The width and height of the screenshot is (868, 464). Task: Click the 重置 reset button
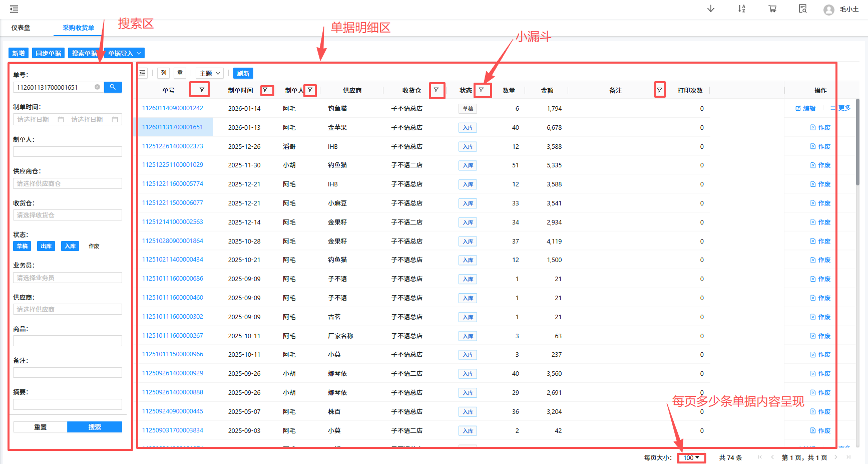[40, 426]
